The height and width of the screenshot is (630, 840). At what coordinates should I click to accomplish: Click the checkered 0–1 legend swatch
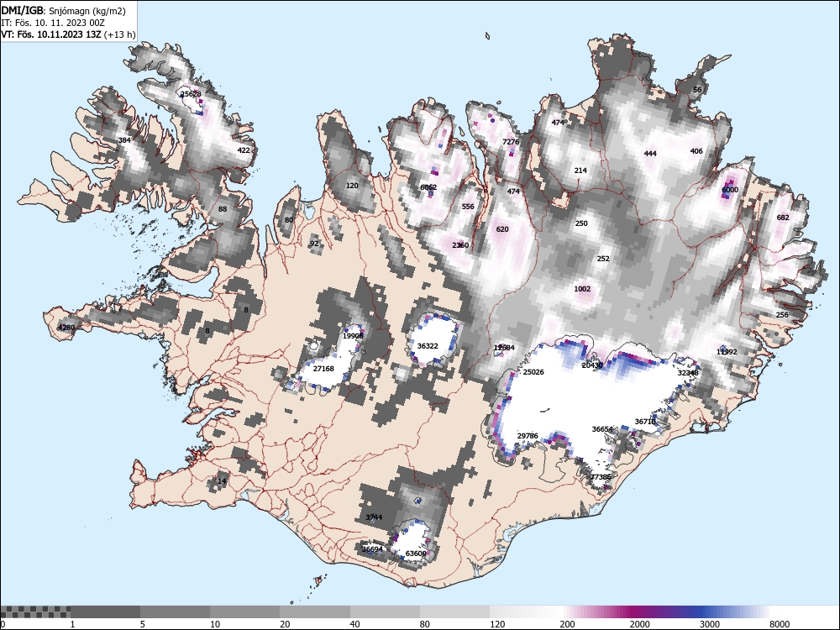(x=34, y=612)
